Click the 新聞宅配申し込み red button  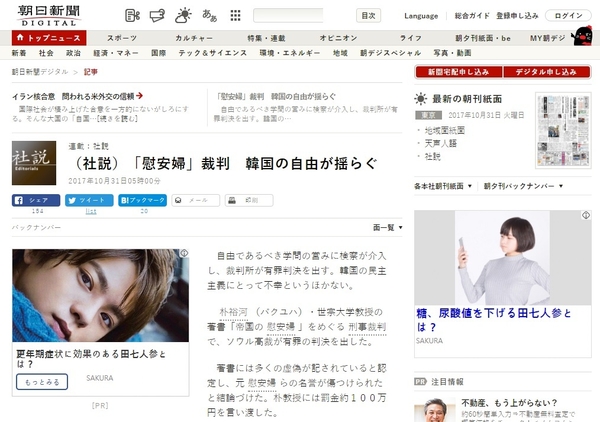pyautogui.click(x=459, y=72)
